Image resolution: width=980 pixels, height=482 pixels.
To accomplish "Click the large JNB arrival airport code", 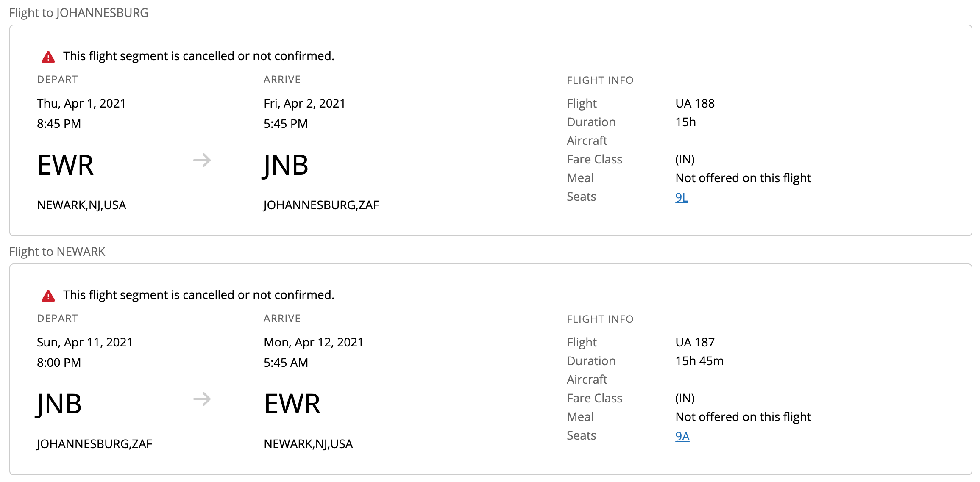I will (x=286, y=165).
